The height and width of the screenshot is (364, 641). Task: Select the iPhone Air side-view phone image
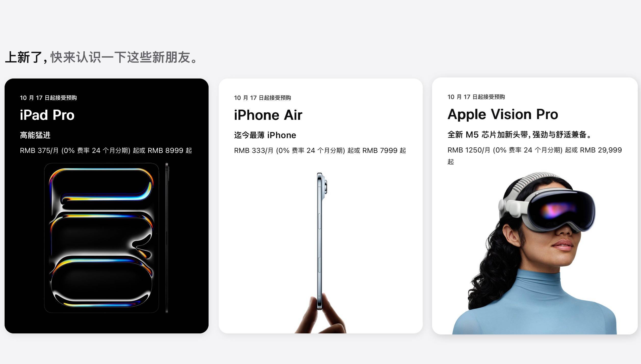(322, 241)
